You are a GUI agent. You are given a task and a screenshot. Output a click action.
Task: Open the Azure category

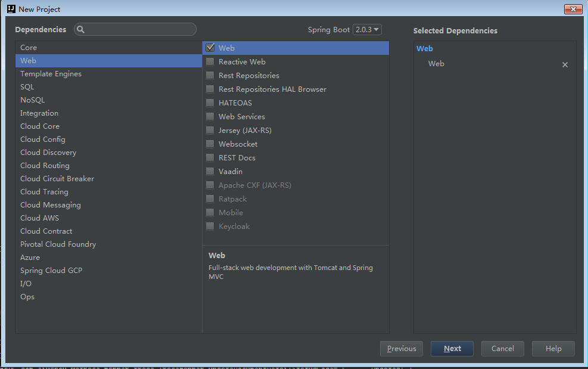pyautogui.click(x=109, y=258)
